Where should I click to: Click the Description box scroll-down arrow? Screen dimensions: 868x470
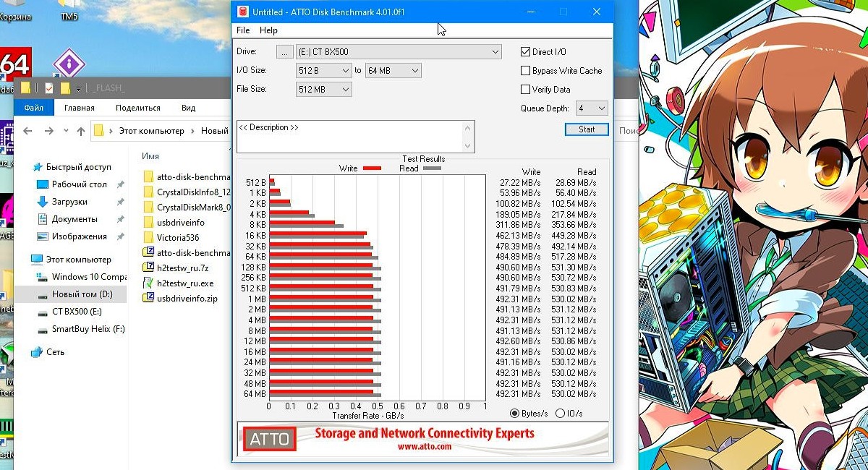pos(469,148)
